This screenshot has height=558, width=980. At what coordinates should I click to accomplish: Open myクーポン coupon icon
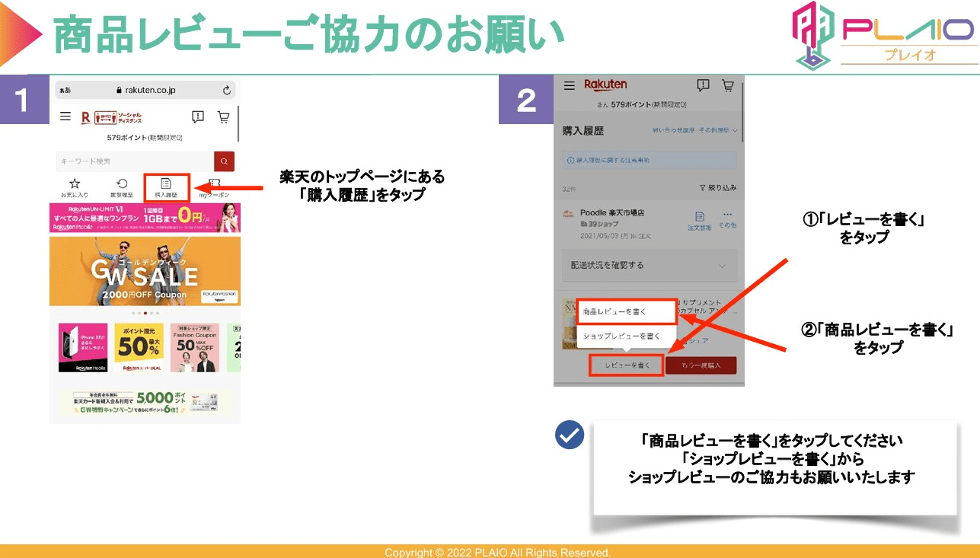click(214, 188)
